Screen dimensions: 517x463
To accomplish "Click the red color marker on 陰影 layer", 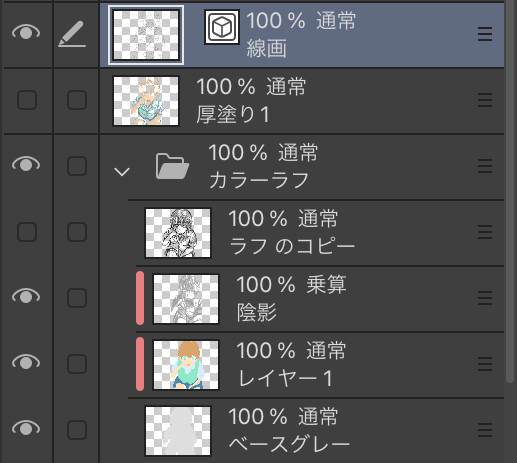I will click(140, 298).
